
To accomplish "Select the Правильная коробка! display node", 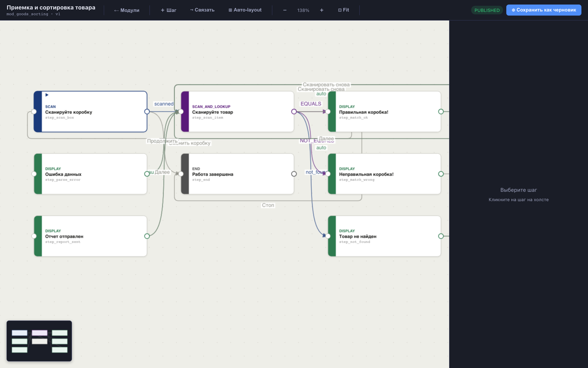I will [385, 112].
